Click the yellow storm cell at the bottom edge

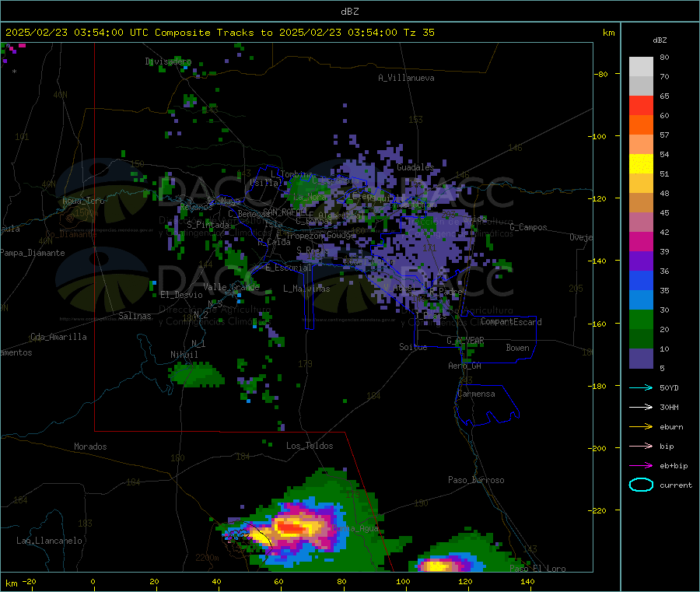tap(437, 566)
